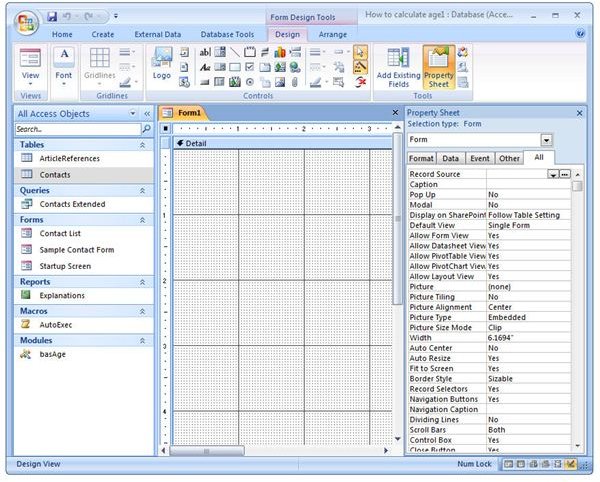Collapse the Forms group
The image size is (600, 482).
point(142,220)
